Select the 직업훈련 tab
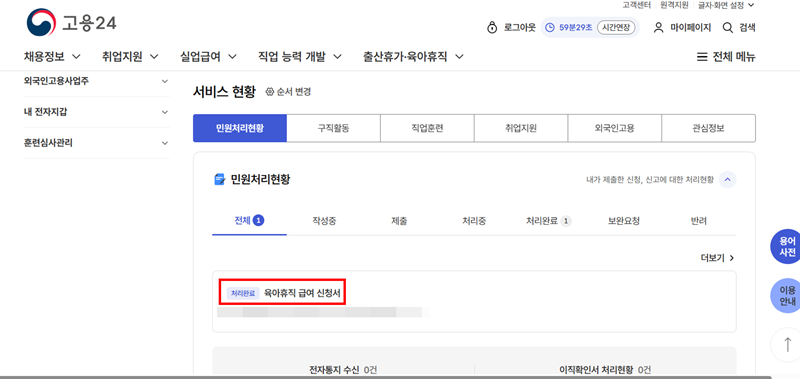 coord(427,128)
